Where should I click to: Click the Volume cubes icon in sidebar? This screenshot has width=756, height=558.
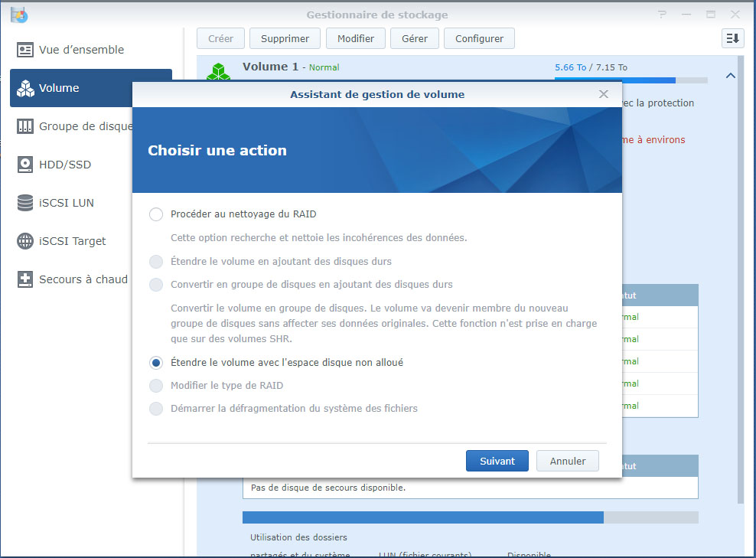click(x=25, y=88)
